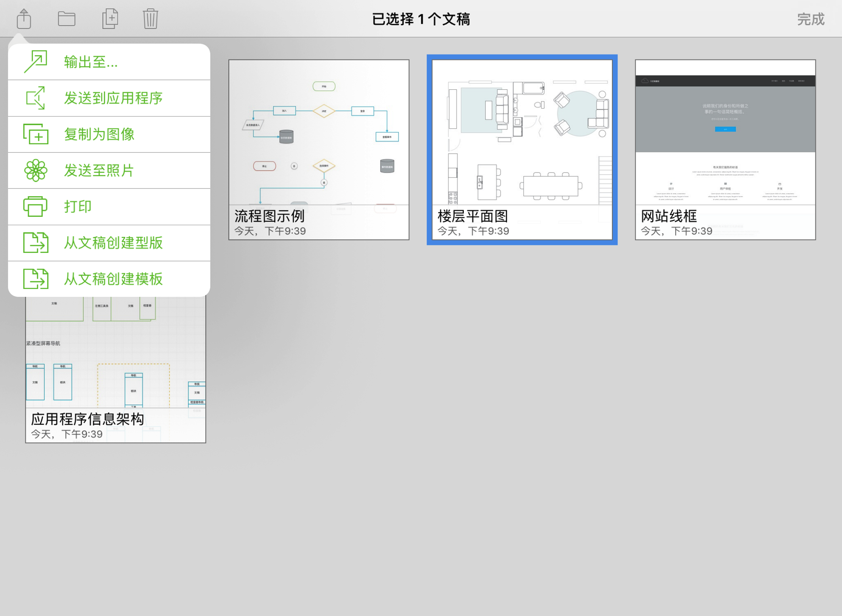Click the printer icon beside 打印
The image size is (842, 616).
(36, 207)
